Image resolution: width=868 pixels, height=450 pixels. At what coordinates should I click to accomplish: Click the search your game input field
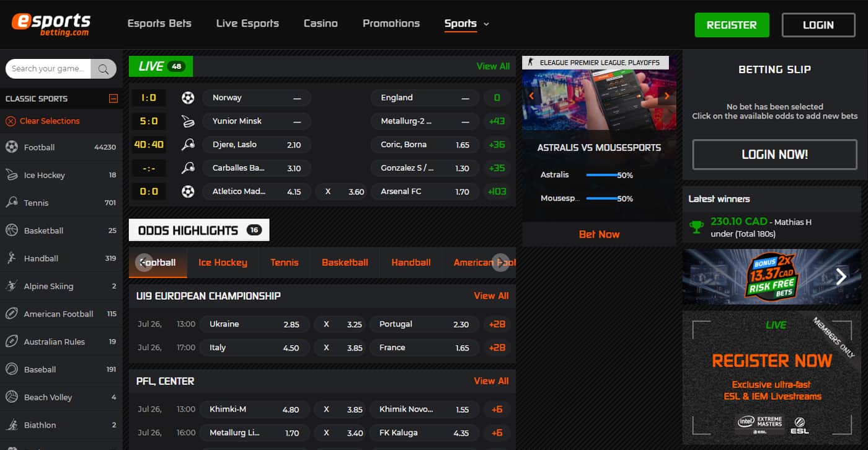(x=48, y=69)
